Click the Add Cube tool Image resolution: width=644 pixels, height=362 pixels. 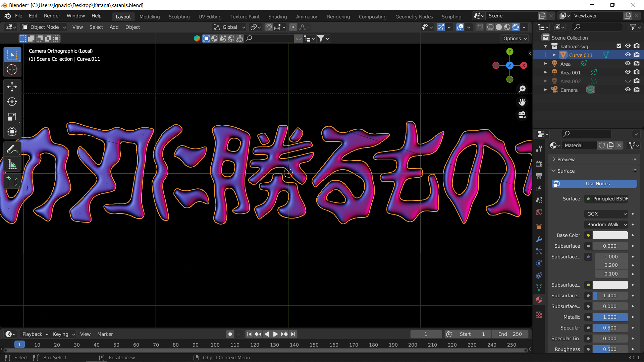pos(12,181)
